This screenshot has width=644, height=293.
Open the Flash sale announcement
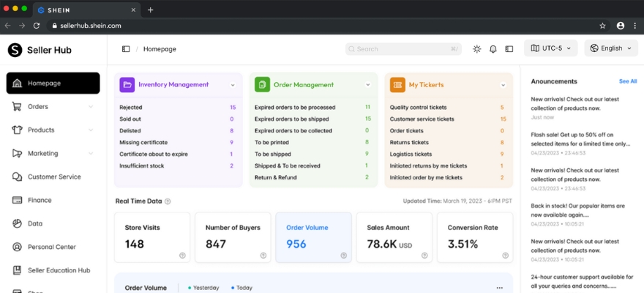(x=580, y=144)
